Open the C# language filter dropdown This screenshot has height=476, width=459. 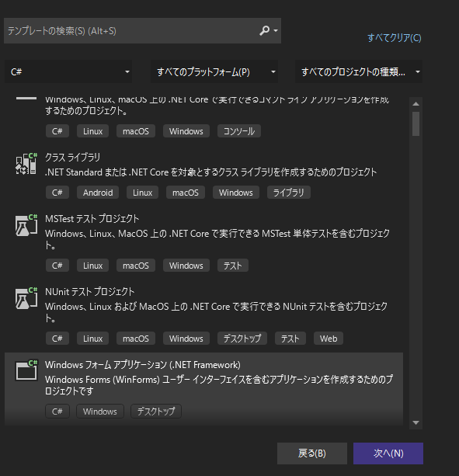point(68,72)
